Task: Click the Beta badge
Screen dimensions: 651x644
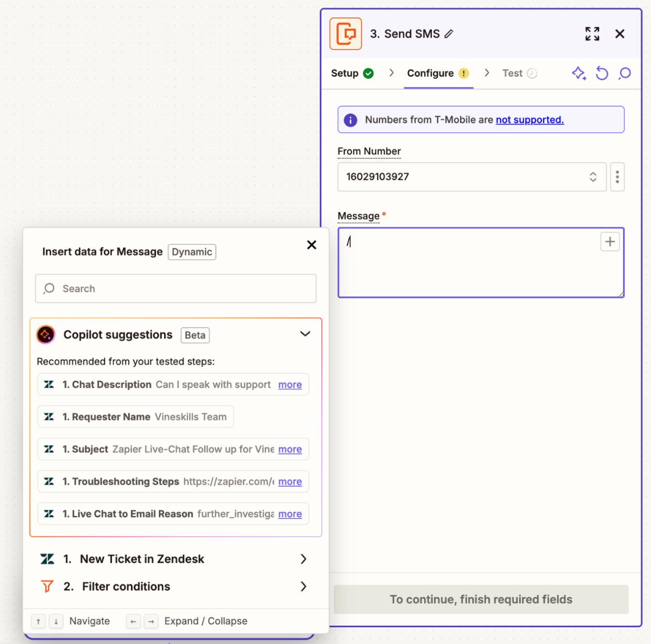Action: (195, 335)
